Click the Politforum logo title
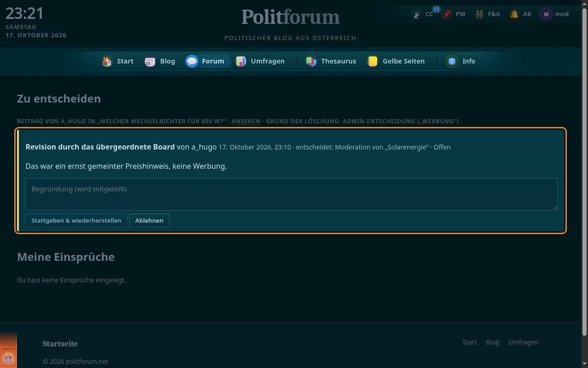 pyautogui.click(x=290, y=17)
